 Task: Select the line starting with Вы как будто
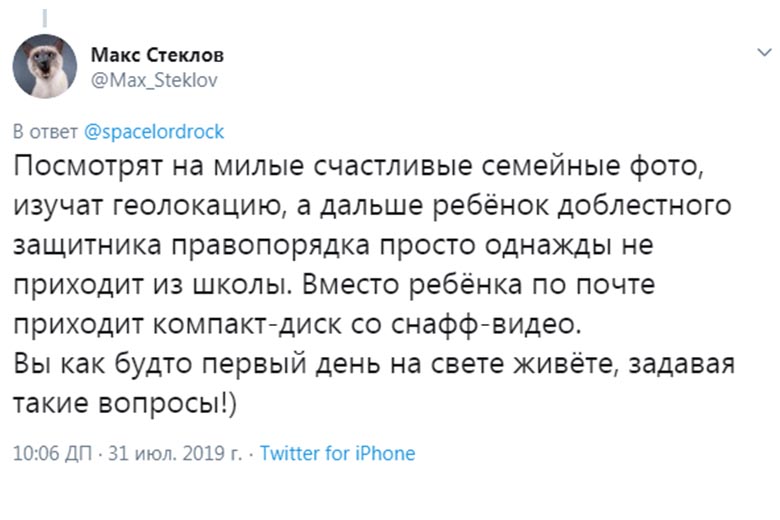pyautogui.click(x=374, y=365)
